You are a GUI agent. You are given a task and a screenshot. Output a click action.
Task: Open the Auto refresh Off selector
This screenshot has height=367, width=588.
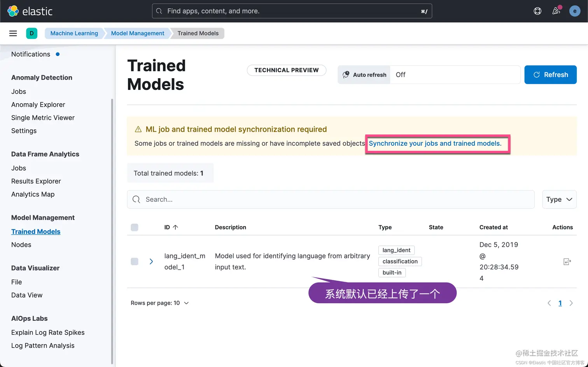(455, 75)
